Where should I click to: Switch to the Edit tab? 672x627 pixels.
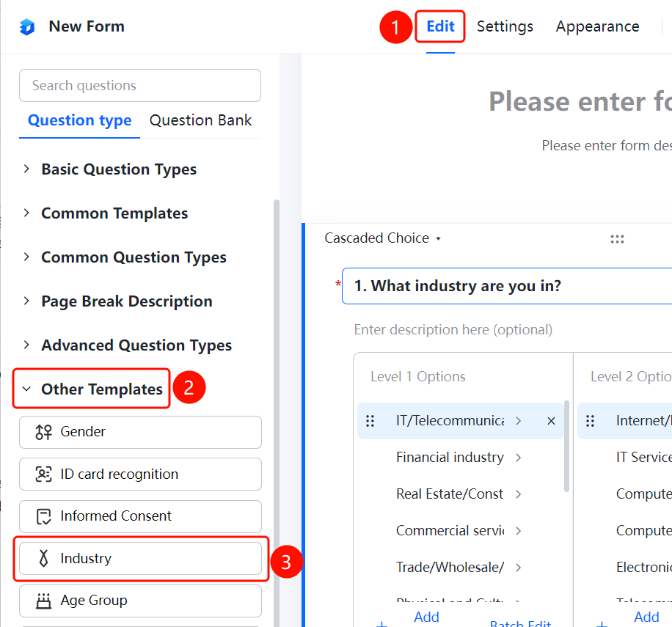pos(440,26)
